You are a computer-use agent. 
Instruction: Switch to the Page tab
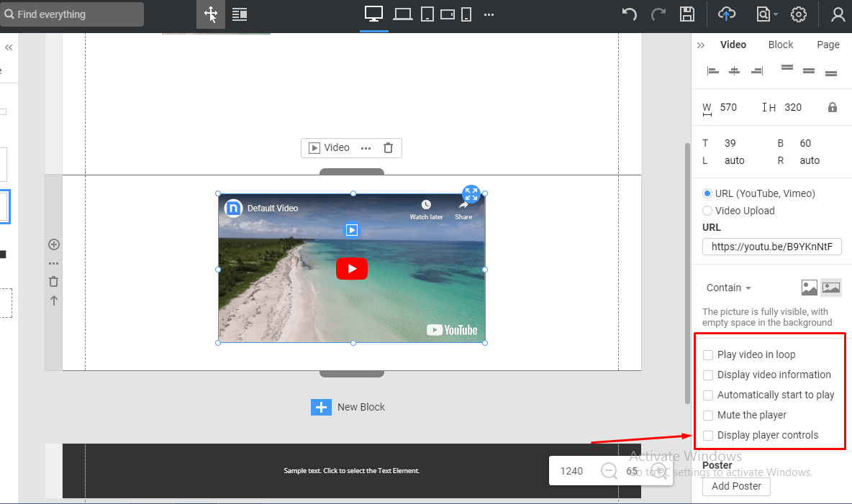828,44
